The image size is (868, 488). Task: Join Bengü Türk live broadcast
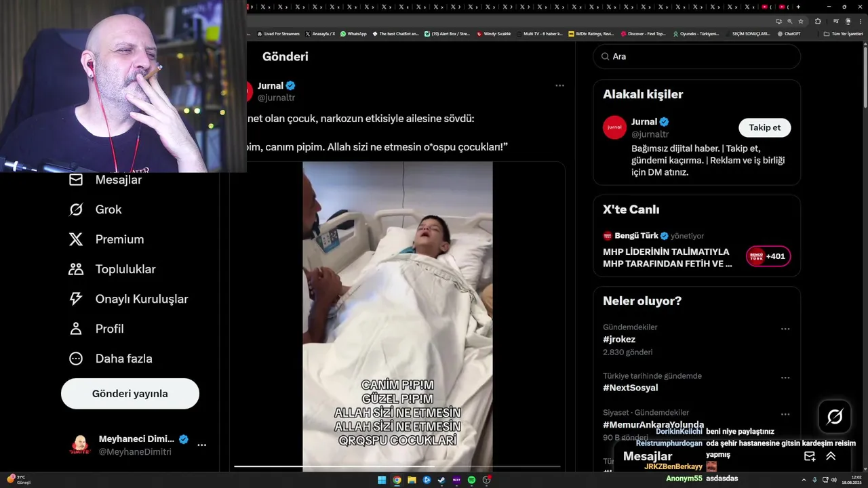point(668,258)
